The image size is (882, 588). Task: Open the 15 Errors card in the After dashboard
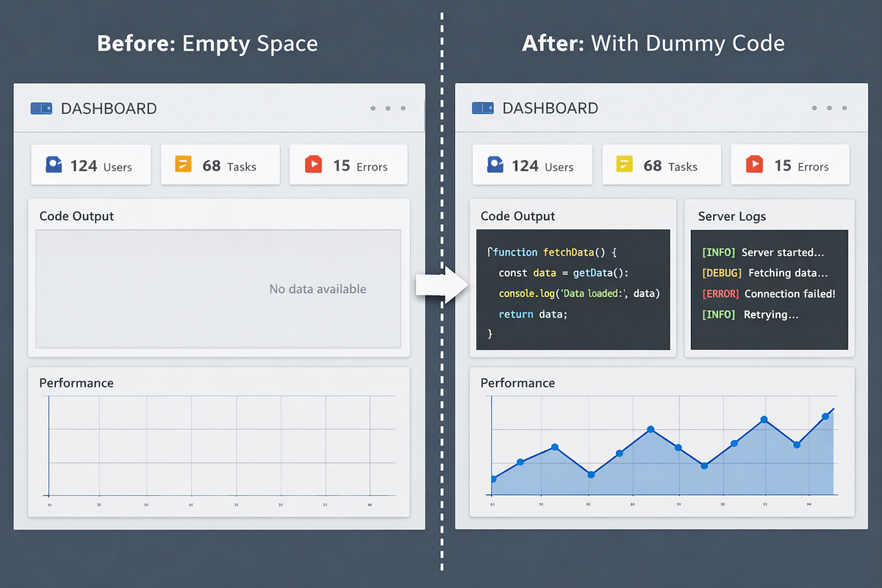tap(790, 165)
